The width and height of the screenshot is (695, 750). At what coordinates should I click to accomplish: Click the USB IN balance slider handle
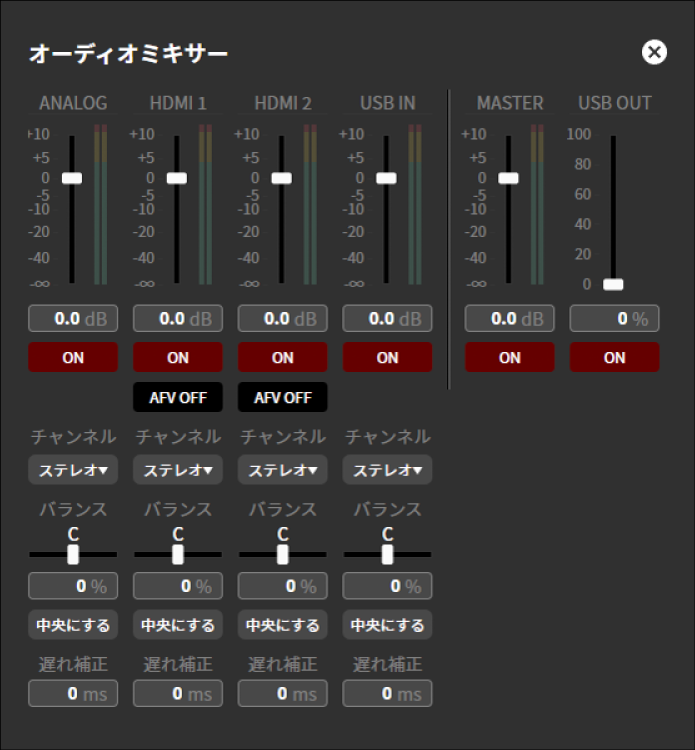[387, 554]
